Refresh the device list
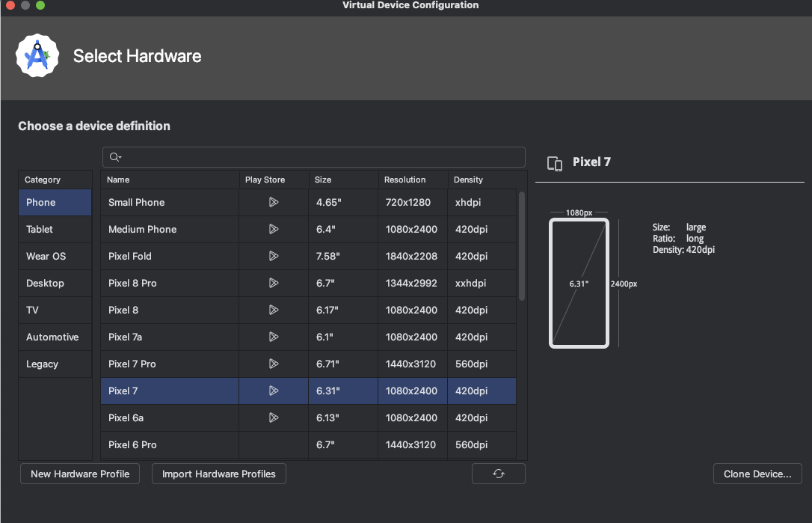 pyautogui.click(x=498, y=474)
